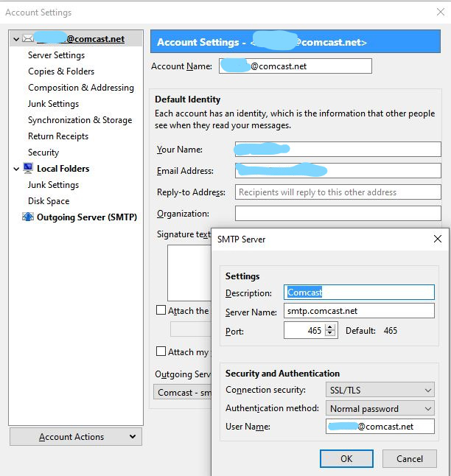Open Synchronization & Storage settings

(80, 120)
